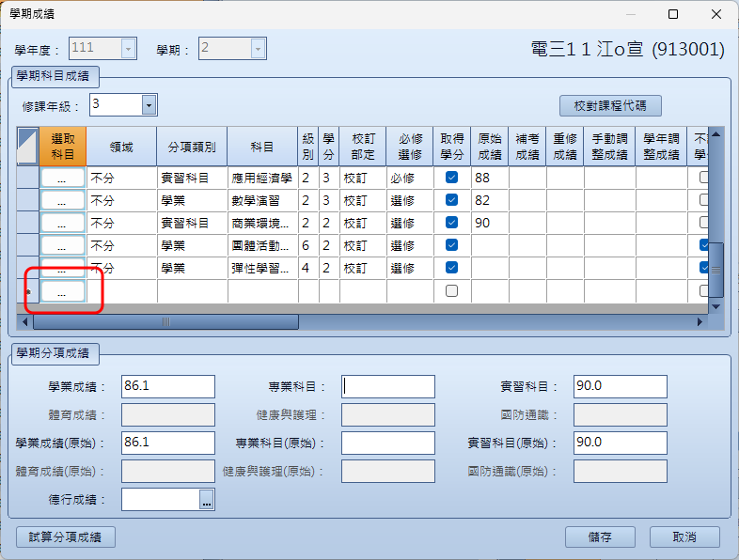Click scroll-right arrow of horizontal scrollbar
Image resolution: width=739 pixels, height=560 pixels.
[700, 322]
